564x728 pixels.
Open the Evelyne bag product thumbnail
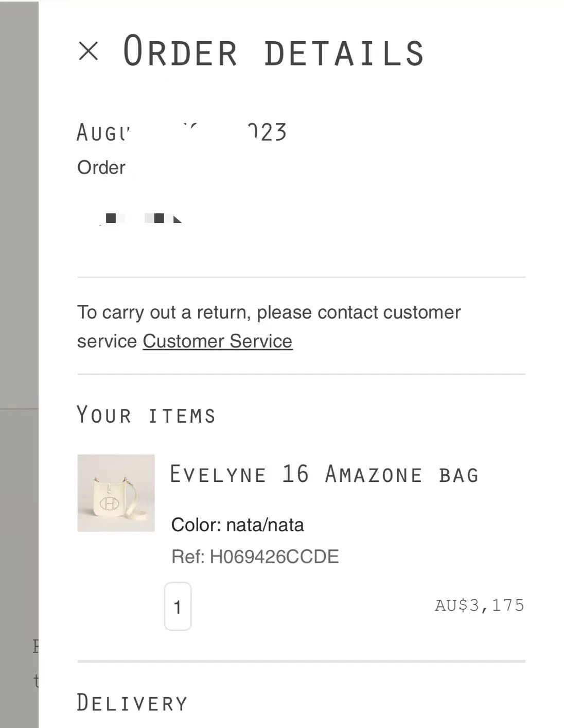(x=116, y=493)
